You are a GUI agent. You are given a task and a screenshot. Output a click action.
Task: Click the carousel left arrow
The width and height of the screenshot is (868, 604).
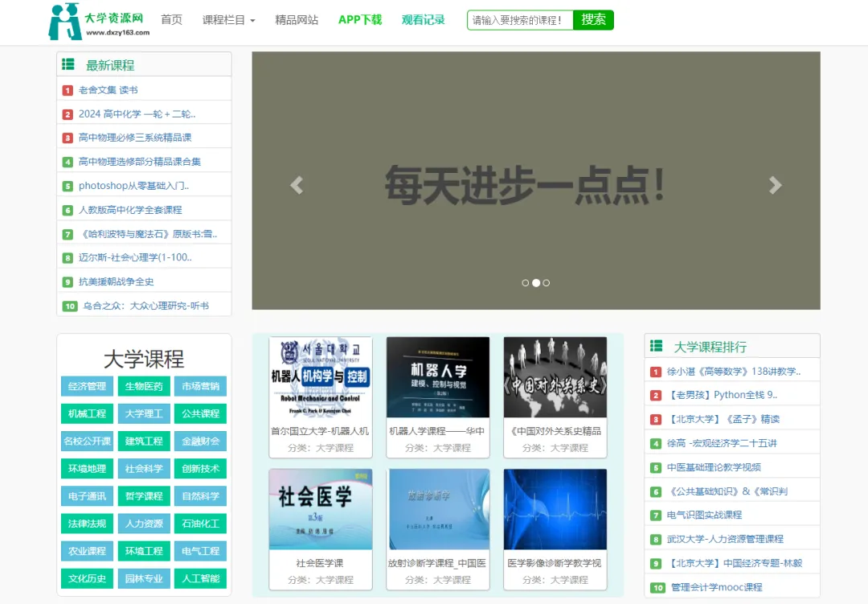[x=296, y=185]
